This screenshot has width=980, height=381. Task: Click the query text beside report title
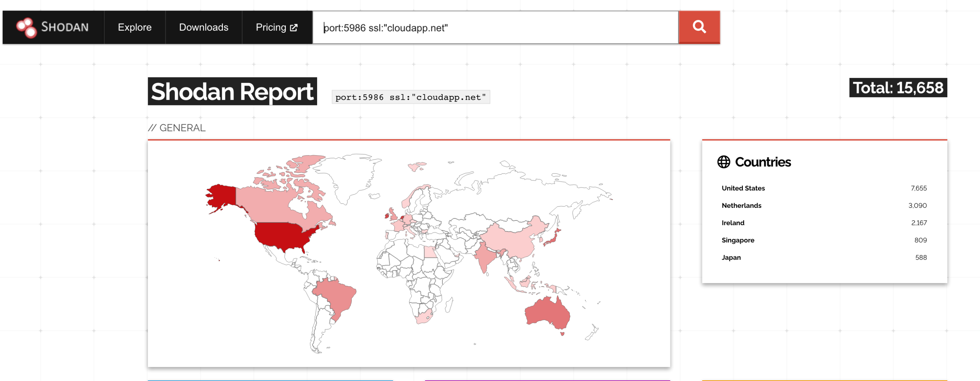tap(410, 97)
